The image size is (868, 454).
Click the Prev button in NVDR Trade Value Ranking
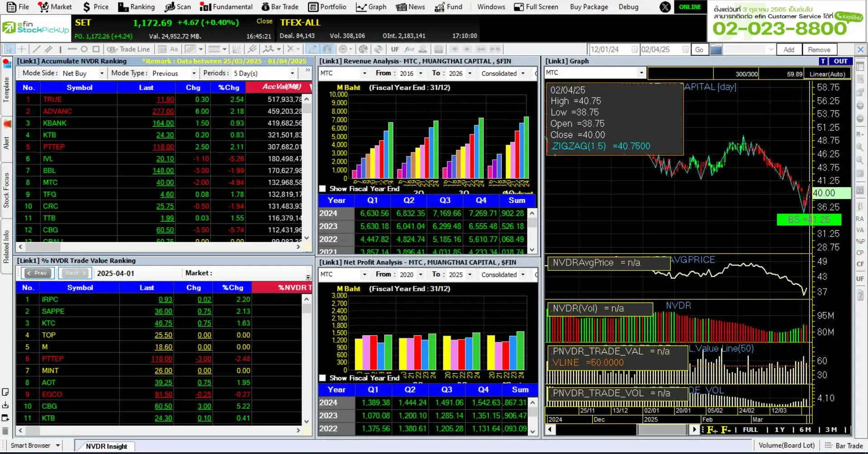[38, 273]
